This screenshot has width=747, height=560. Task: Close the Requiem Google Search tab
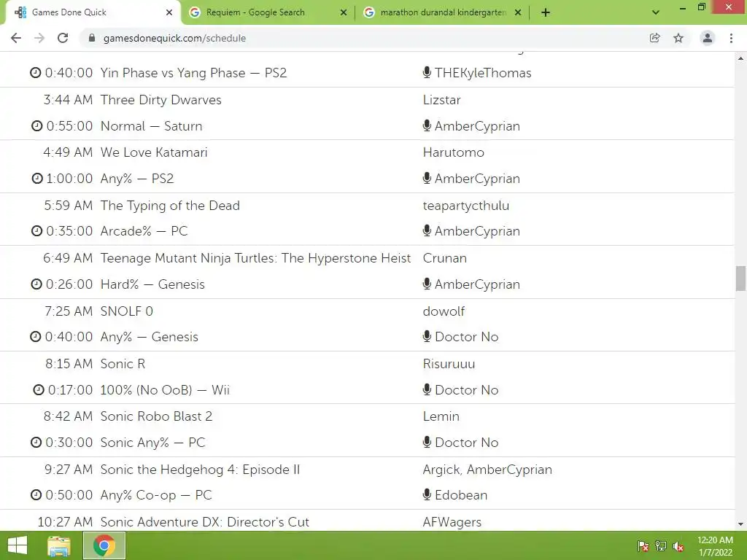click(x=344, y=12)
